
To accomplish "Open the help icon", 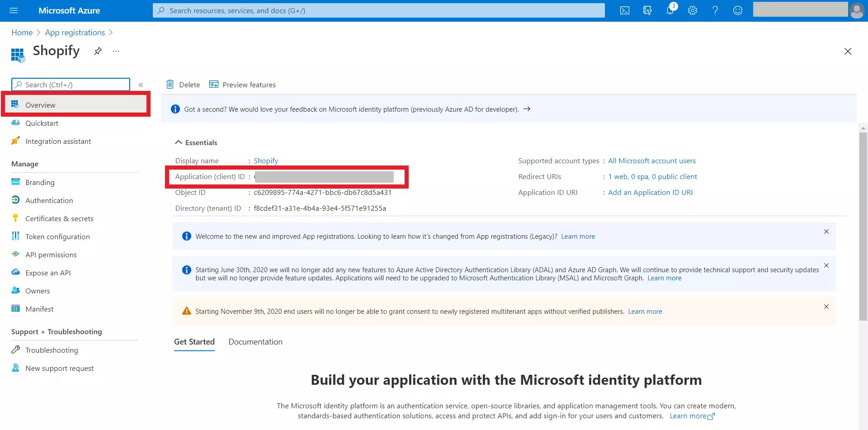I will [x=715, y=10].
